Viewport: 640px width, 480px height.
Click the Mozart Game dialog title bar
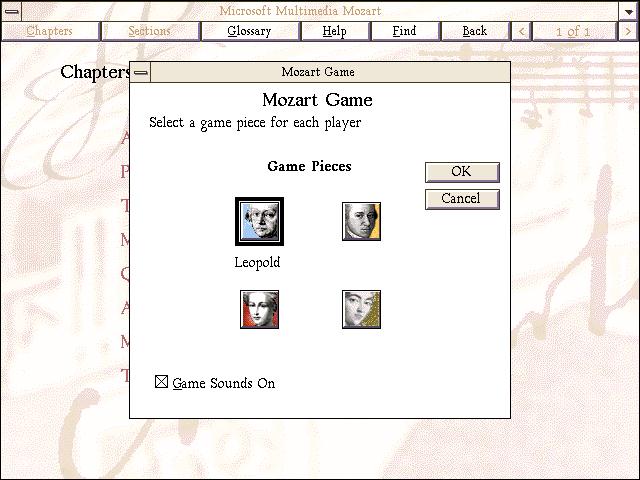pyautogui.click(x=330, y=72)
